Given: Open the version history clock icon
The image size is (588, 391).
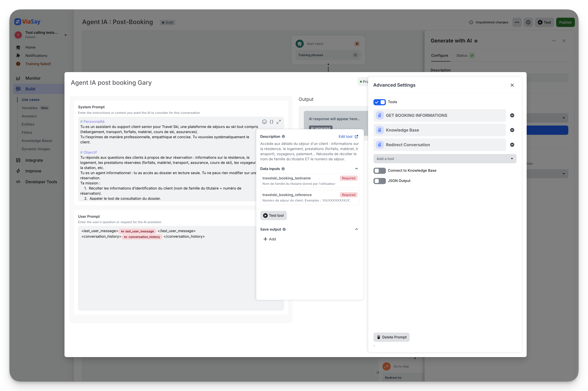Looking at the screenshot, I should click(528, 22).
